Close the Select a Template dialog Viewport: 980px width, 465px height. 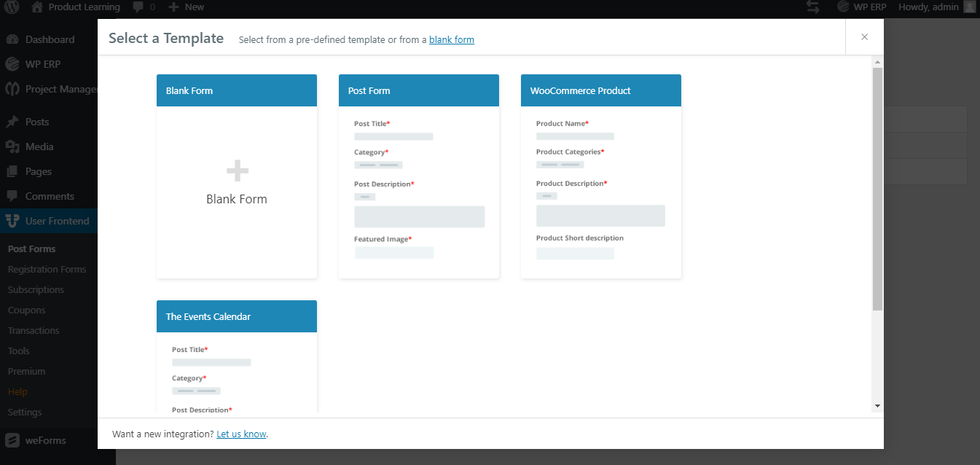pyautogui.click(x=865, y=37)
